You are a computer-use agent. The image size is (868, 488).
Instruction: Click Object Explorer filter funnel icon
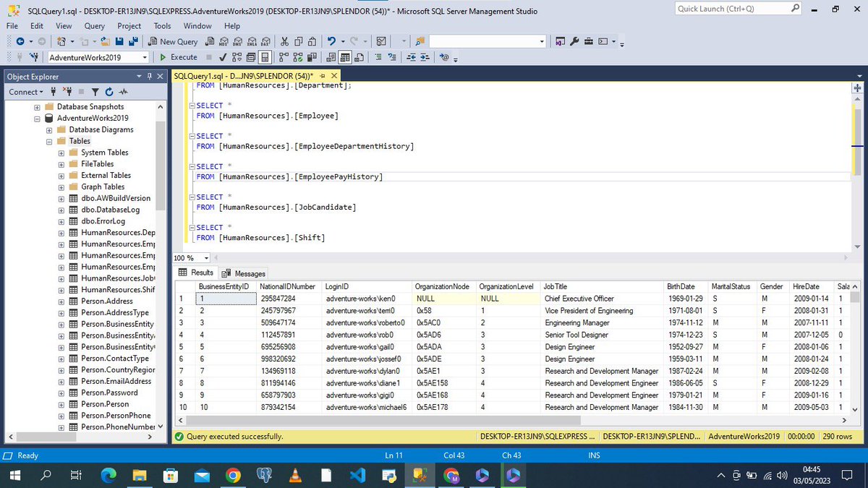(95, 92)
